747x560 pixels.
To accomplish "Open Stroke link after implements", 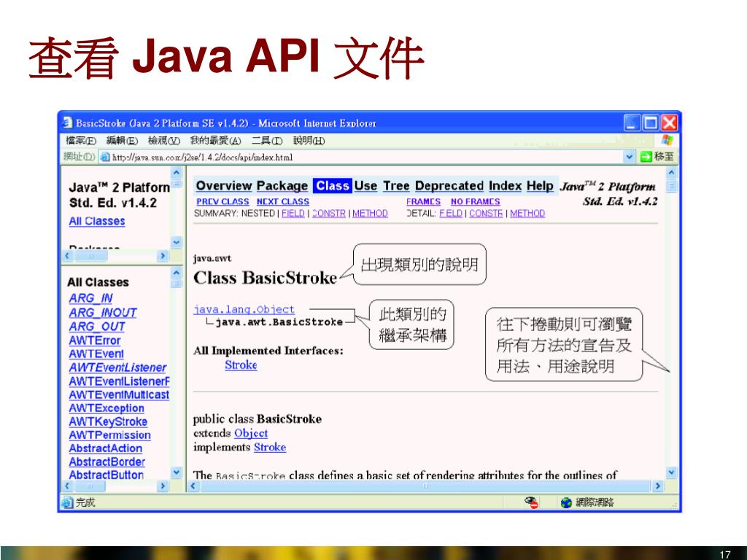I will (270, 447).
